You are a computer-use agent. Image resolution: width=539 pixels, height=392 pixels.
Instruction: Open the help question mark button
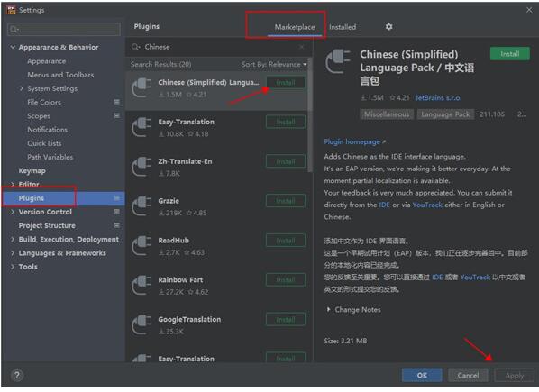[x=17, y=376]
